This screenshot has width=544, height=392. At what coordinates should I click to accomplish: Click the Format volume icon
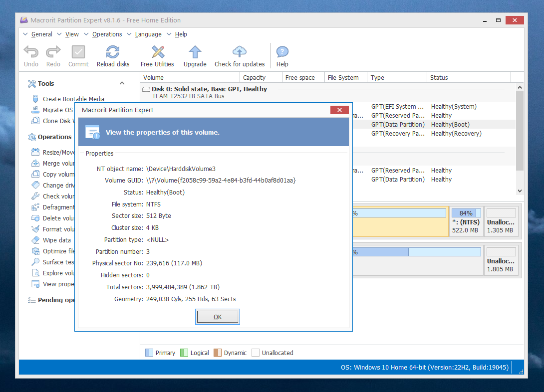[x=35, y=229]
